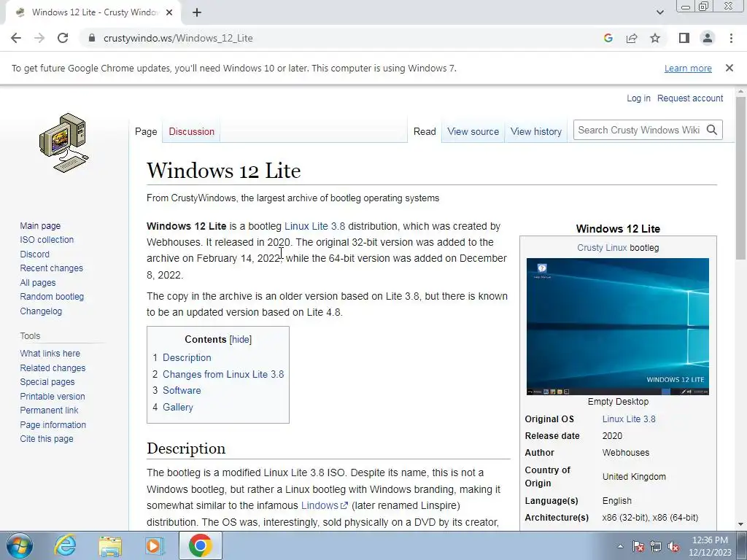Click the Search Crusty Windows Wiki field

pyautogui.click(x=639, y=130)
